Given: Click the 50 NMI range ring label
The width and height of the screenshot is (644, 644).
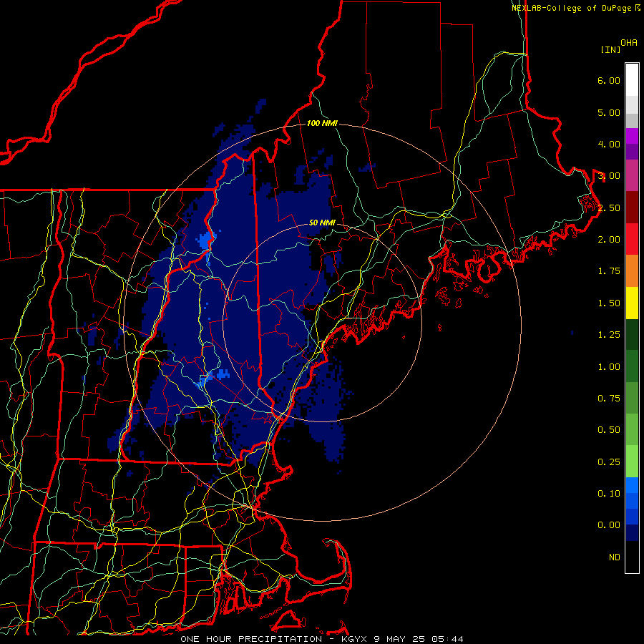Looking at the screenshot, I should 322,223.
